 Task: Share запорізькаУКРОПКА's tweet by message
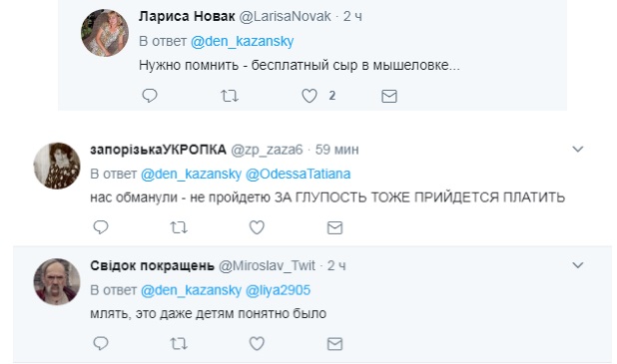point(334,227)
